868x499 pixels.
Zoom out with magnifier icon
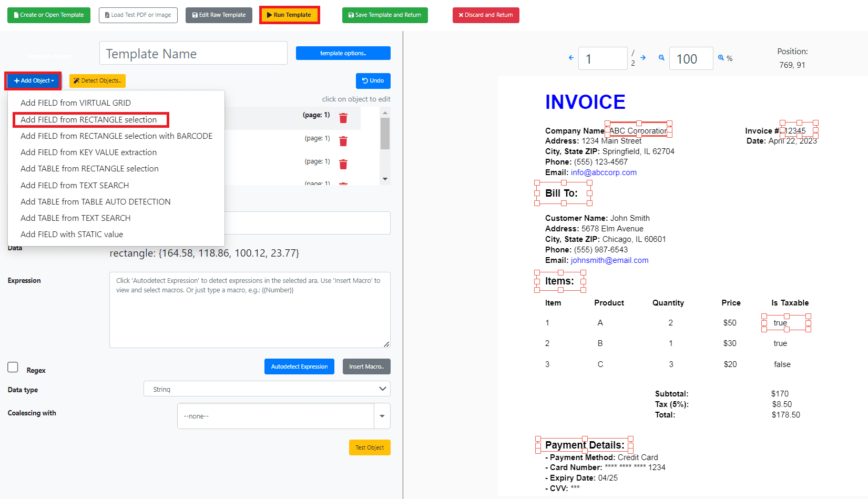click(x=661, y=58)
